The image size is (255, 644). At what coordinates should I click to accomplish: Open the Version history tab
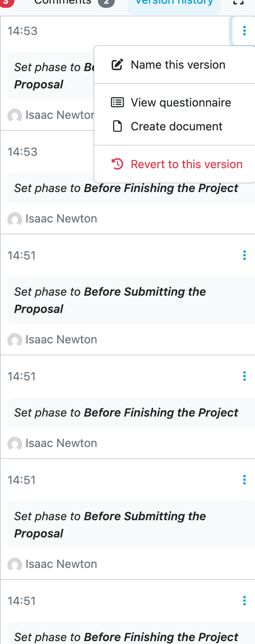(x=174, y=3)
